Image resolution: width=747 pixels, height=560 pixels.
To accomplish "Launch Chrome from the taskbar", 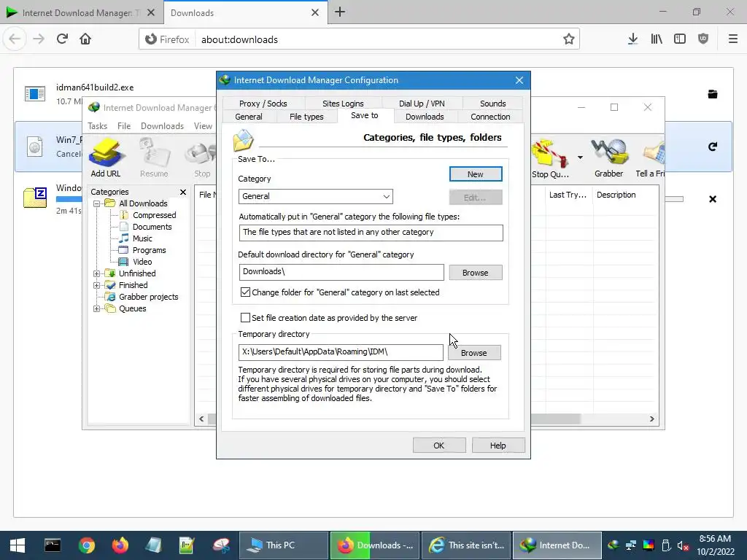I will [87, 545].
